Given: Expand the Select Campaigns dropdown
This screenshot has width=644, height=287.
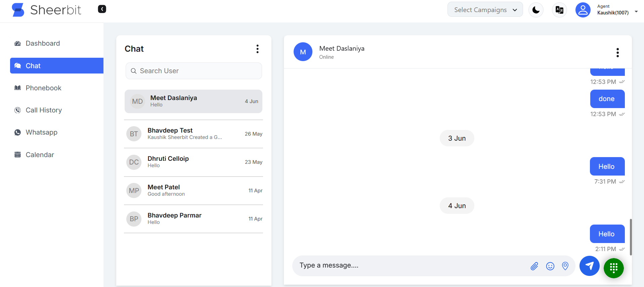Looking at the screenshot, I should 485,10.
